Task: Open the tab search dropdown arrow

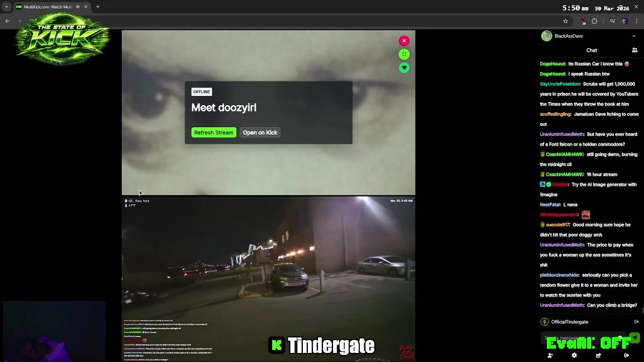Action: [x=7, y=7]
